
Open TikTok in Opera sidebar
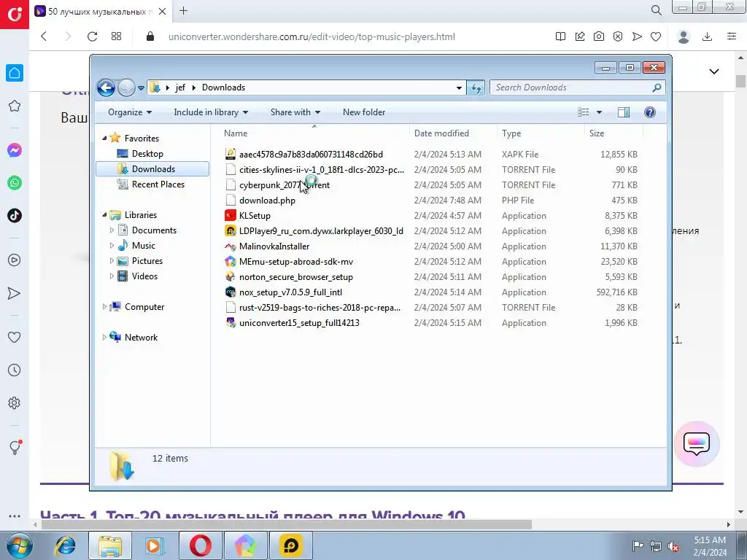pyautogui.click(x=15, y=215)
